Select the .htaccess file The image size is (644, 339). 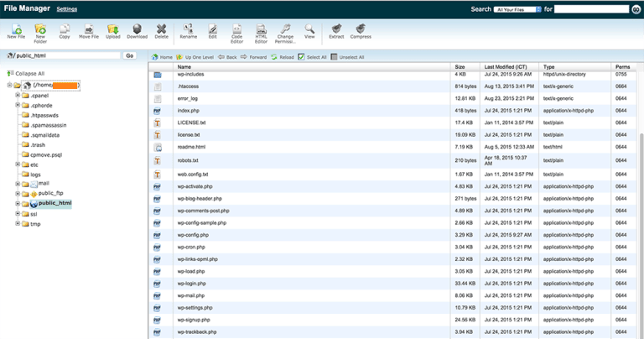(x=188, y=86)
